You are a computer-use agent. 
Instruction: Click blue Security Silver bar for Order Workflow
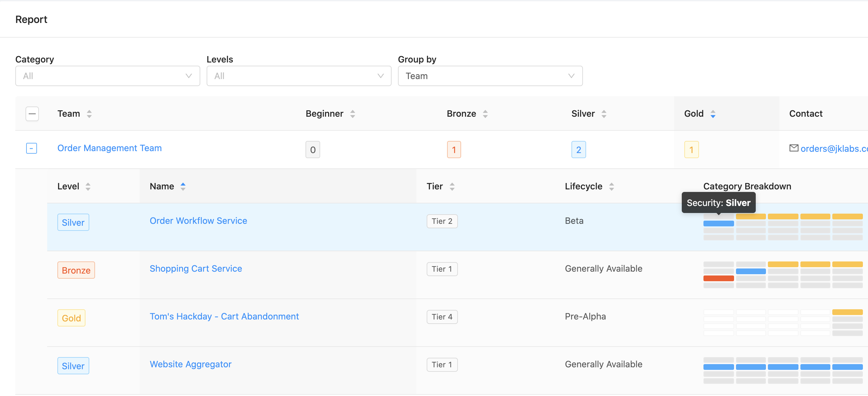coord(718,224)
